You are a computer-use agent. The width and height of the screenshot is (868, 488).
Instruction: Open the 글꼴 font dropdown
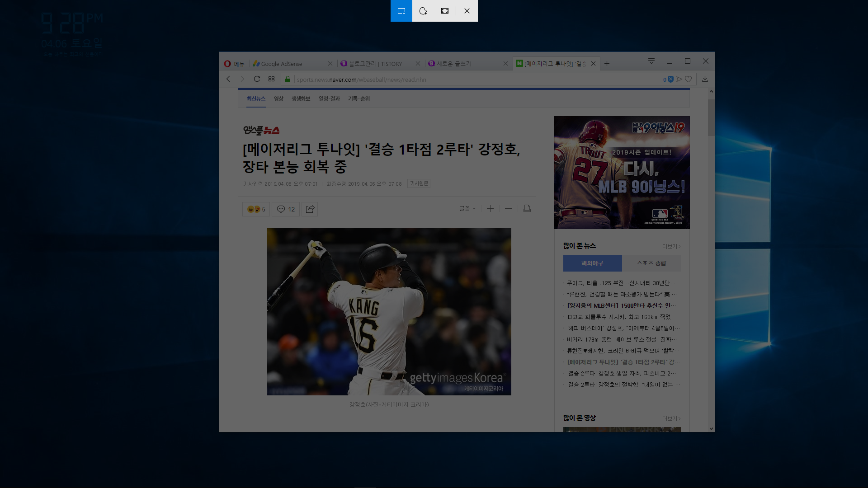[x=467, y=208]
